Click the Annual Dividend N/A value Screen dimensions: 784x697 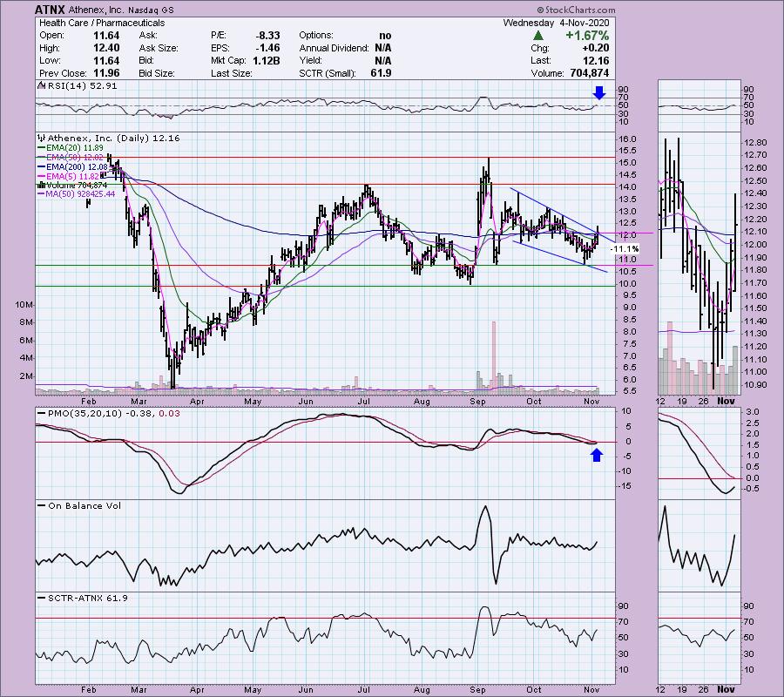click(383, 48)
